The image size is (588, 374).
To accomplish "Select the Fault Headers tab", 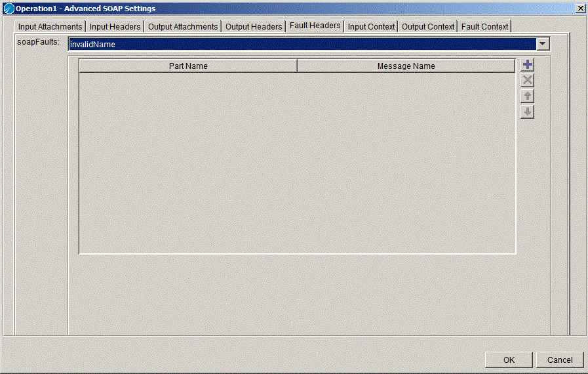I will (315, 26).
